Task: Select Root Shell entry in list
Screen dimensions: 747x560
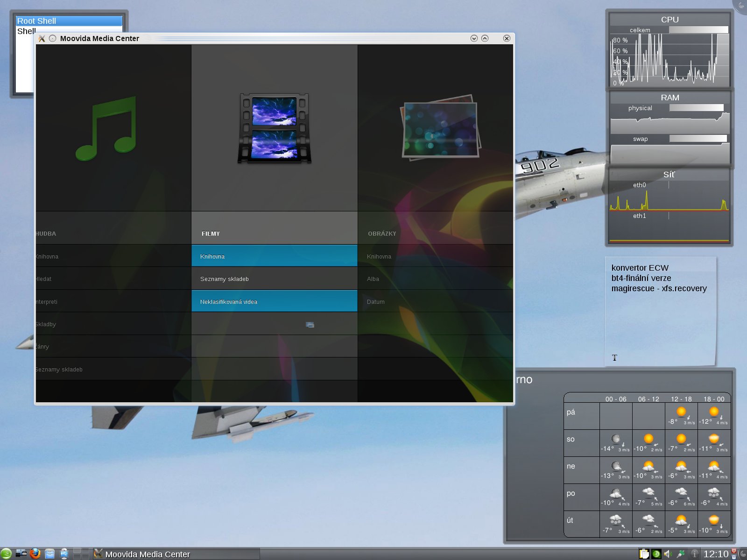Action: click(69, 21)
